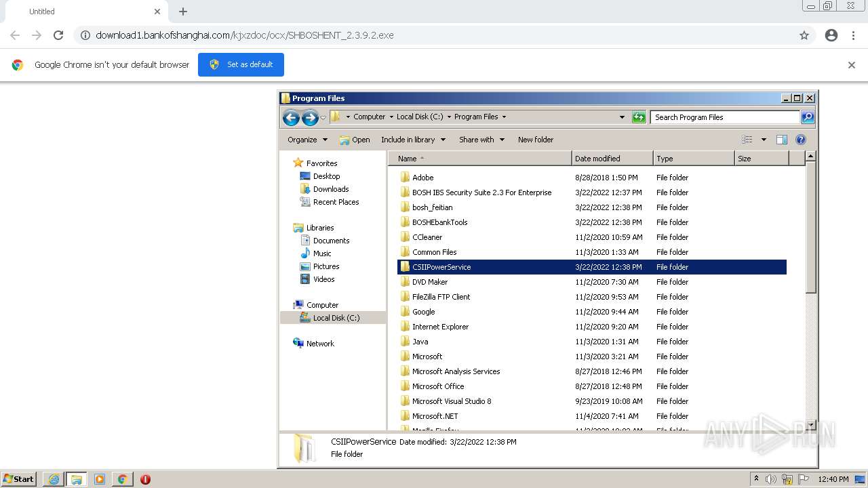Select the CCleaner folder
Image resolution: width=868 pixels, height=488 pixels.
[592, 237]
